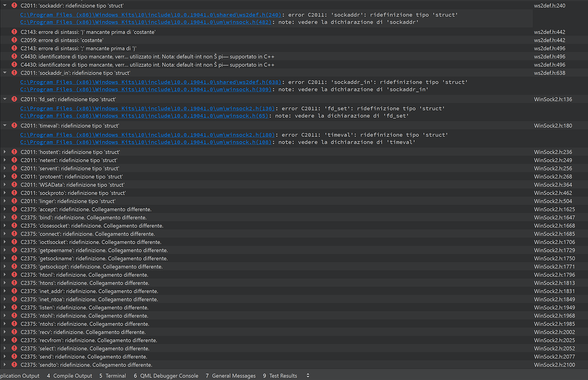Screen dimensions: 588x380
Task: Click the error icon beside C2011 'sockaddr' redefinition
Action: tap(14, 5)
